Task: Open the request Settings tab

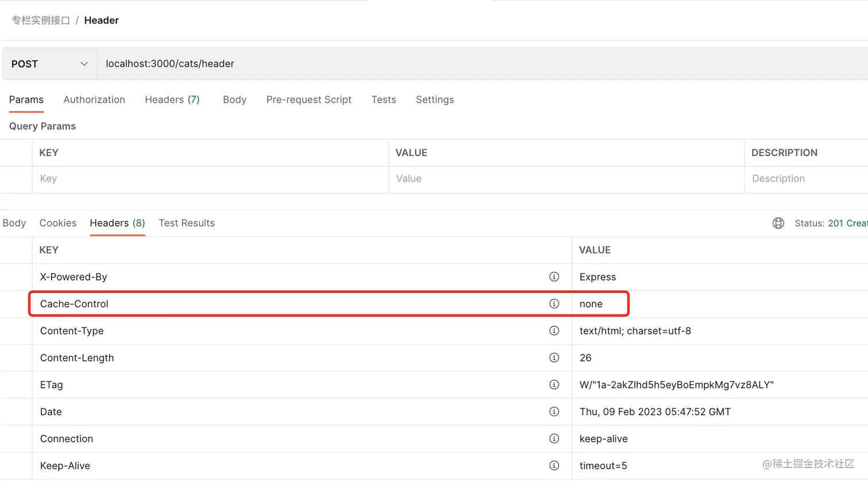Action: 435,100
